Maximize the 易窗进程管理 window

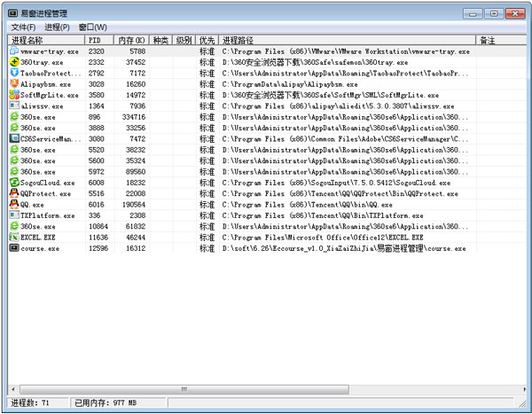coord(494,13)
